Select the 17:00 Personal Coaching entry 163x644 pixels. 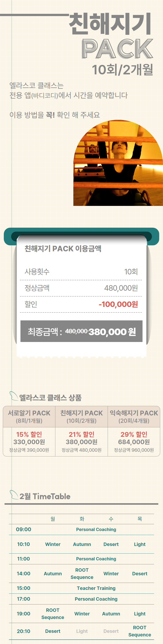96,599
